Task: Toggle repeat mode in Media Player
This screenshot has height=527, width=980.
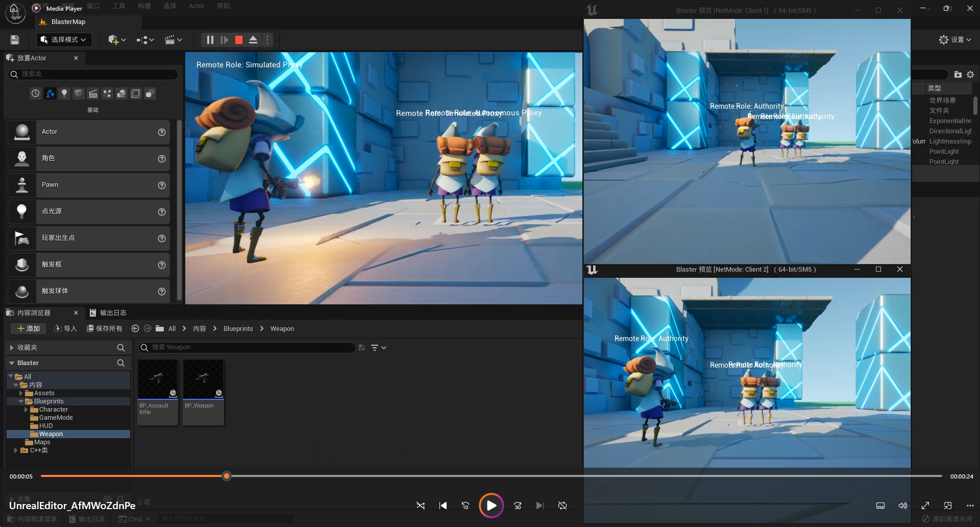Action: coord(562,506)
